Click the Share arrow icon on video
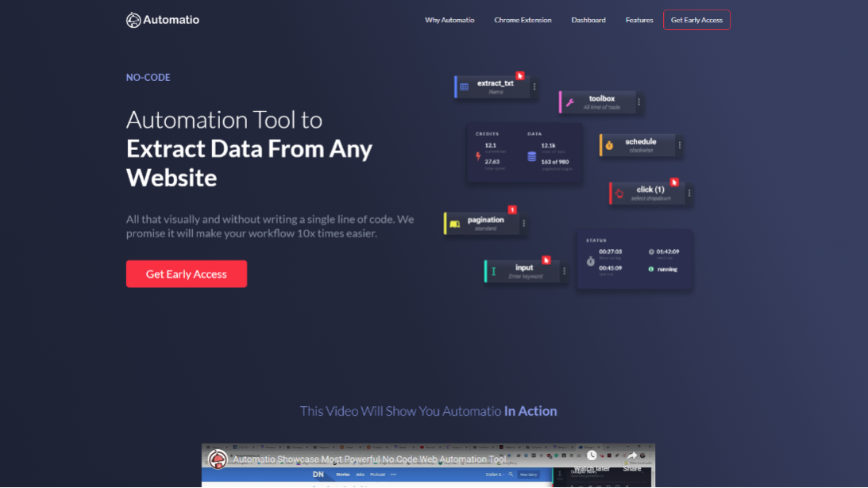 pyautogui.click(x=632, y=456)
